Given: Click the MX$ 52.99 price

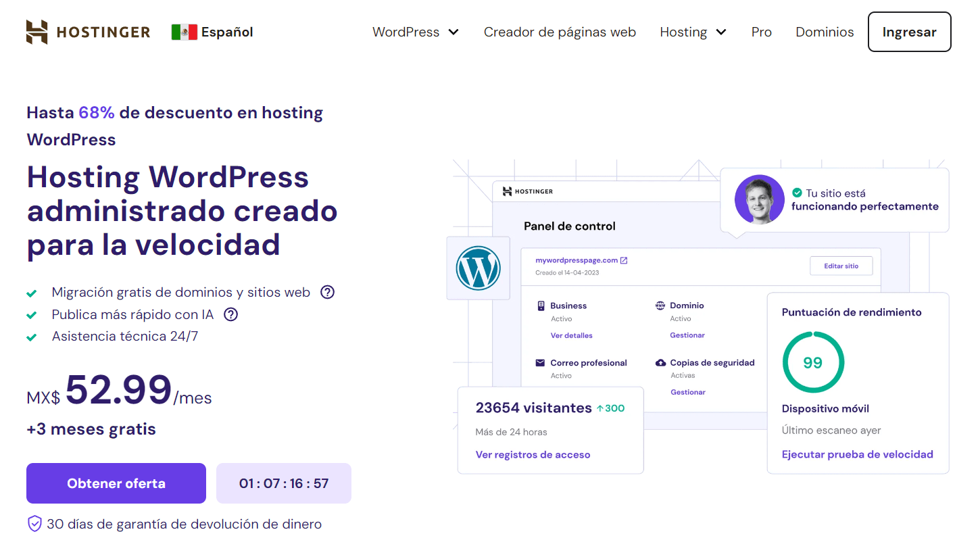Looking at the screenshot, I should [119, 391].
